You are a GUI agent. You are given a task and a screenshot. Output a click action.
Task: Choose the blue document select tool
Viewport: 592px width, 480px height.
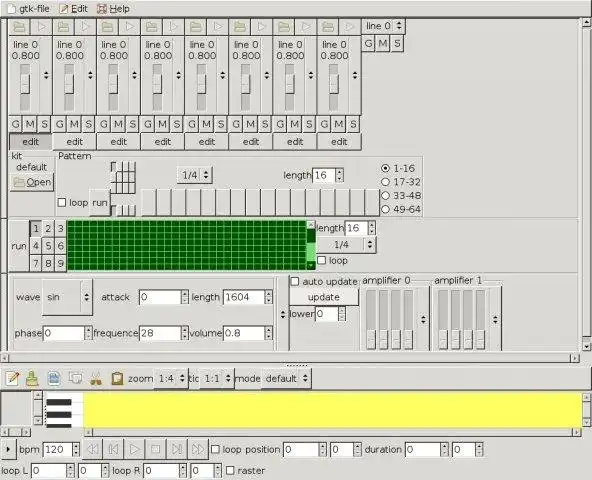click(x=54, y=378)
